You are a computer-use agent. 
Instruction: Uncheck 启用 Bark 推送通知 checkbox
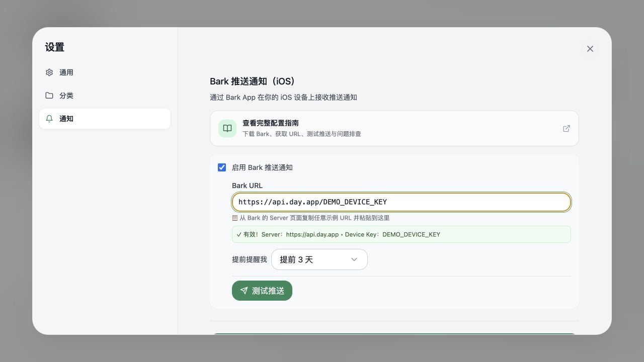tap(222, 167)
